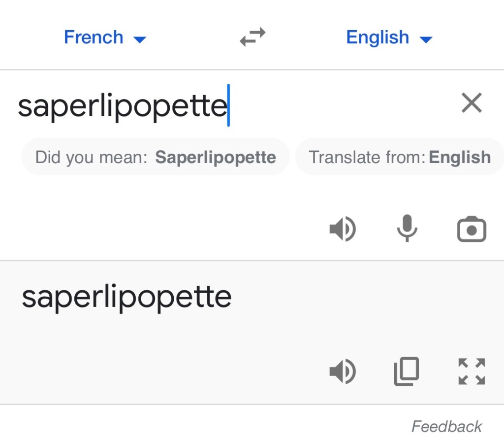This screenshot has height=440, width=504.
Task: Choose "Translate from: English" option
Action: click(399, 158)
